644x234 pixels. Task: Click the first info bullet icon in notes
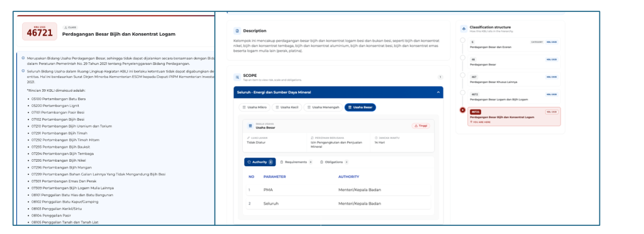(23, 58)
